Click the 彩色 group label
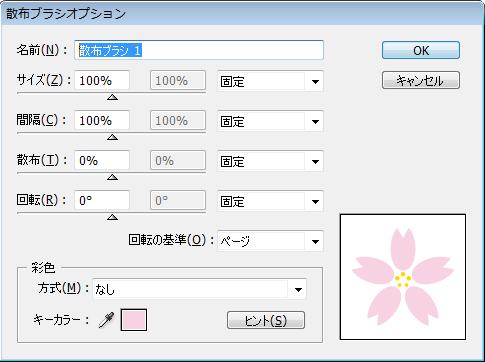 pyautogui.click(x=43, y=268)
